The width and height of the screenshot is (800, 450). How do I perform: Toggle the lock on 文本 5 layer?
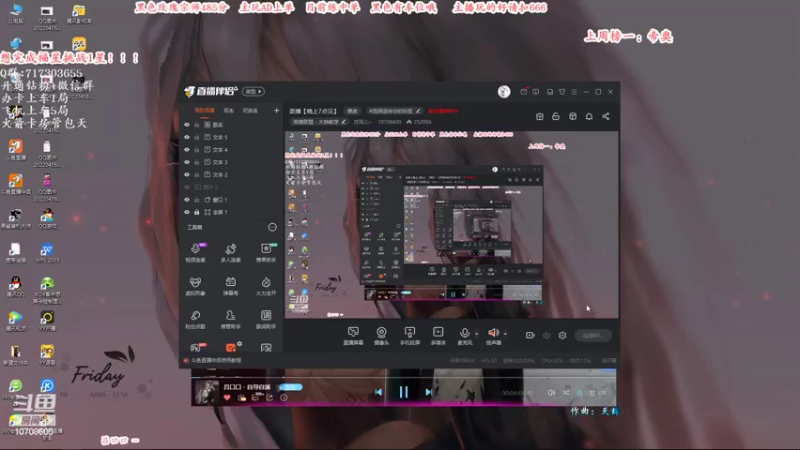[196, 137]
